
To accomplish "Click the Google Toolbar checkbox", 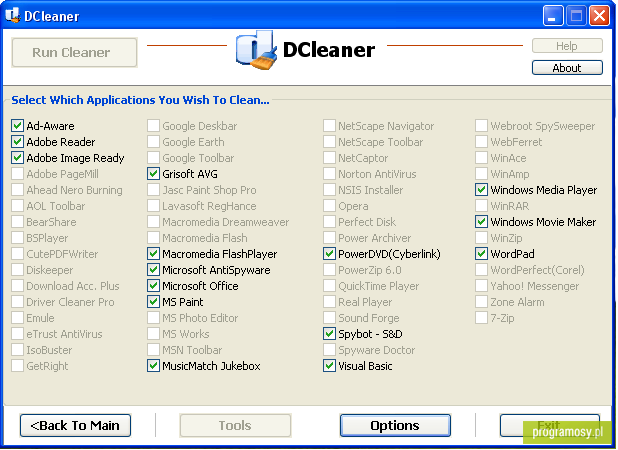I will coord(153,158).
